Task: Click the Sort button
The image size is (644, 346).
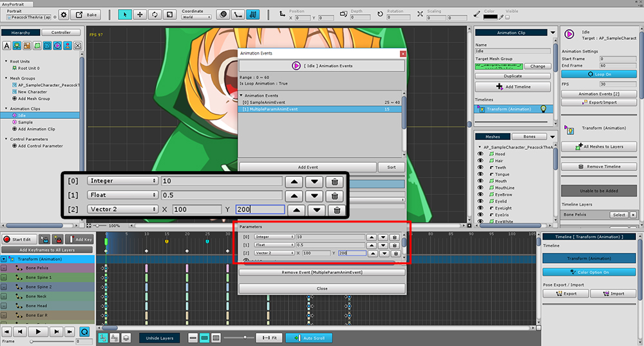Action: 392,167
